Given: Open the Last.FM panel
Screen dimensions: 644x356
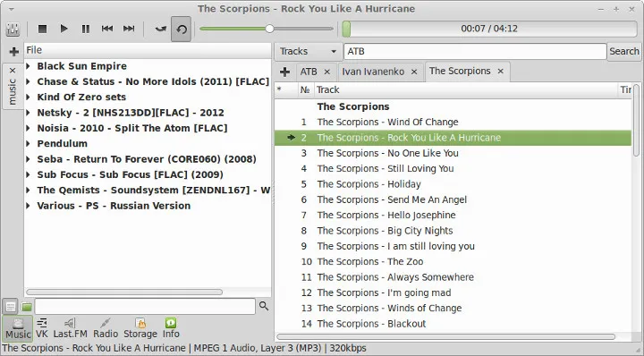Looking at the screenshot, I should [71, 328].
